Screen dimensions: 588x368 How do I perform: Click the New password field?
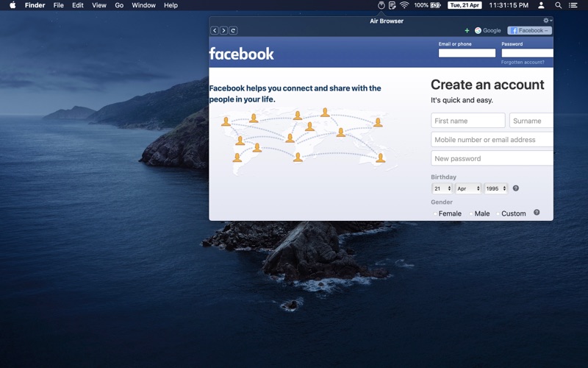[492, 158]
